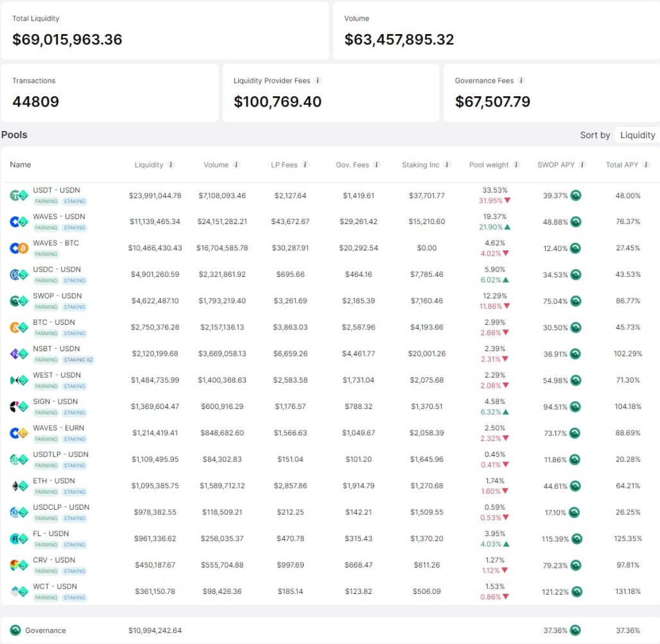Image resolution: width=660 pixels, height=644 pixels.
Task: Open the USDTLP - USDN pool
Action: point(330,459)
